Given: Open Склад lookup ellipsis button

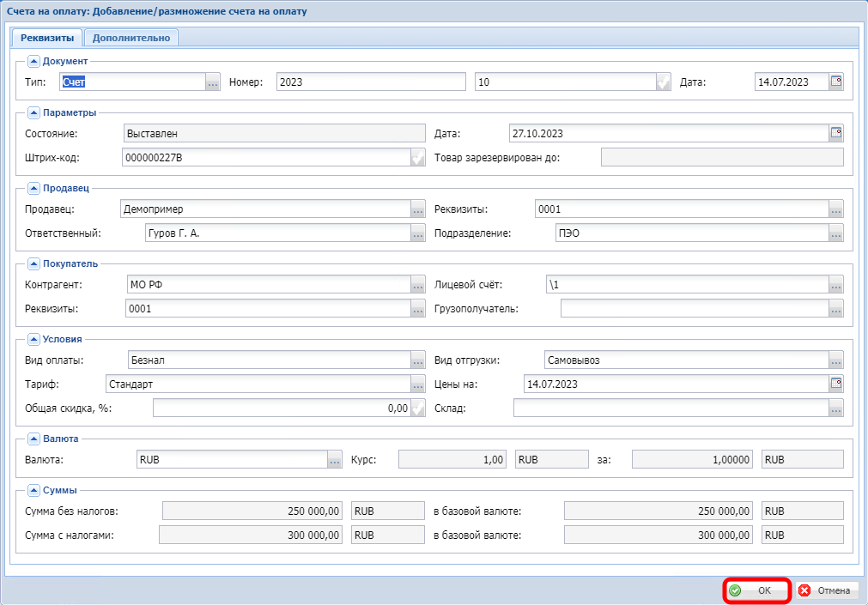Looking at the screenshot, I should coord(835,408).
